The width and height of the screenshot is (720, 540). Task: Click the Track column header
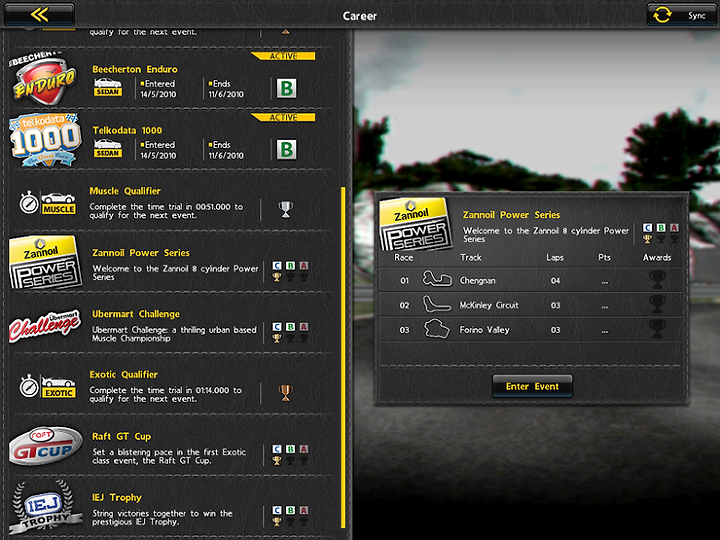(x=471, y=258)
